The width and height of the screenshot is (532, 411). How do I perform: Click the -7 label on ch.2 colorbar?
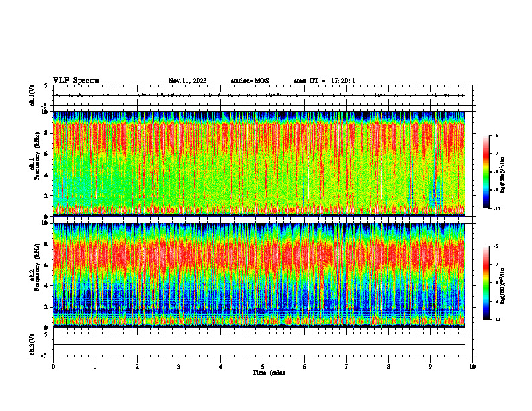(x=496, y=265)
